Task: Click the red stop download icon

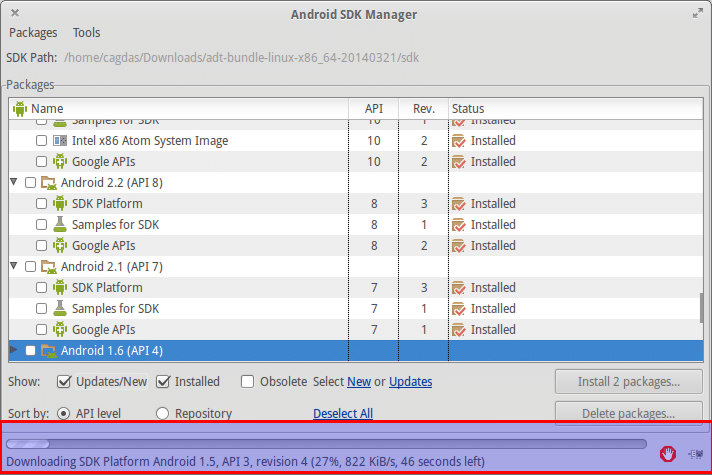Action: [668, 453]
